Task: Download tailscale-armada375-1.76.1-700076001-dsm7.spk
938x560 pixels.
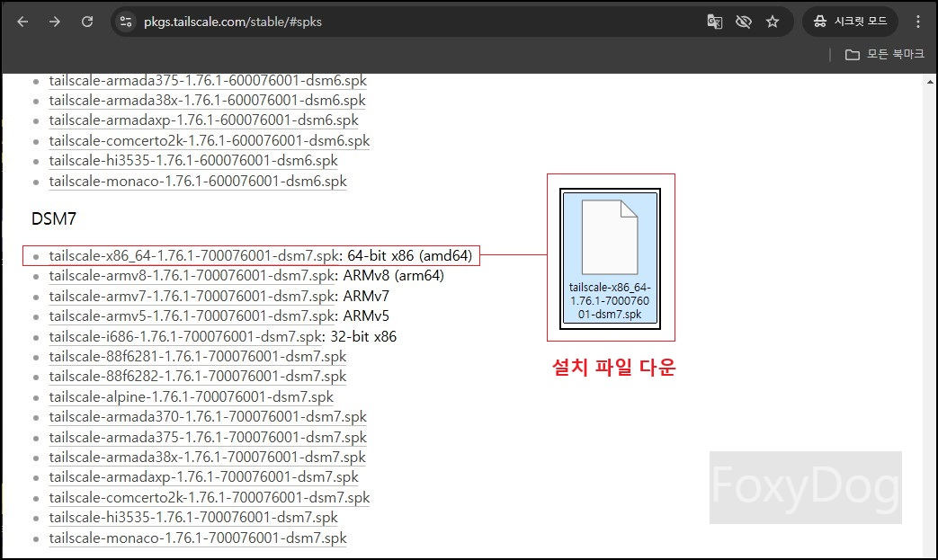Action: pos(208,437)
